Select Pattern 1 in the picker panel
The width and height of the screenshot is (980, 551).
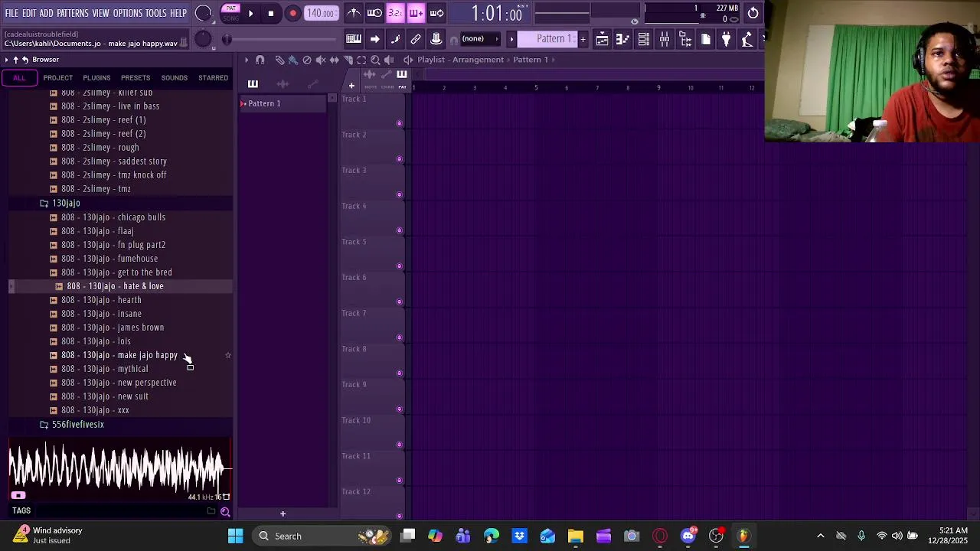pos(282,103)
